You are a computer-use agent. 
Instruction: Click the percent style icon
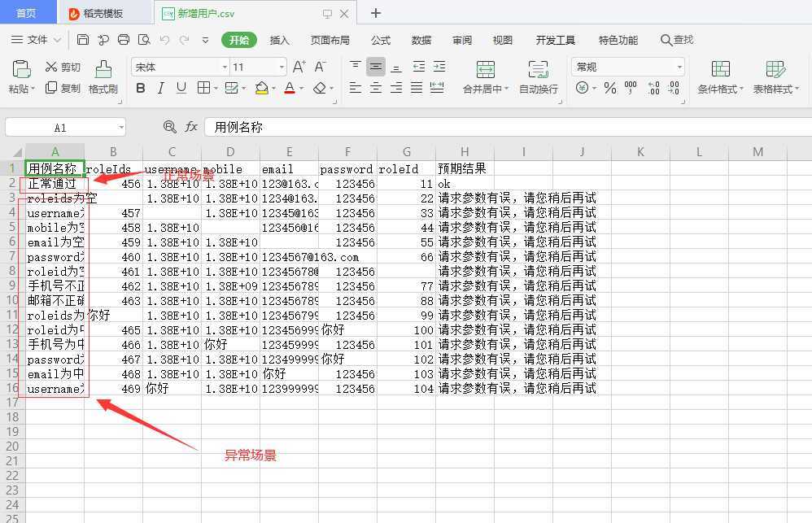pos(610,88)
